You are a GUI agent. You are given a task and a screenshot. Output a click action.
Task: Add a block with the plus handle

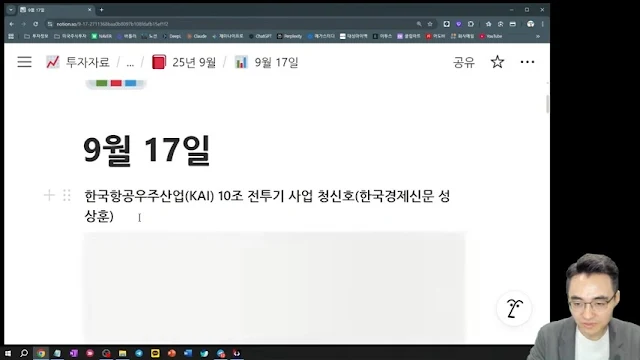[x=49, y=195]
